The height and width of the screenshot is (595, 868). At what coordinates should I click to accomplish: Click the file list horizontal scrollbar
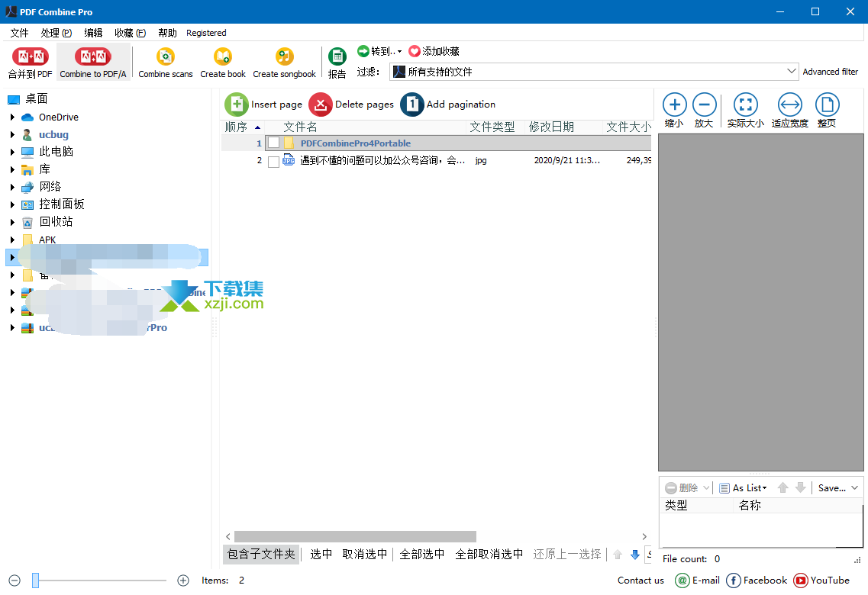point(355,537)
